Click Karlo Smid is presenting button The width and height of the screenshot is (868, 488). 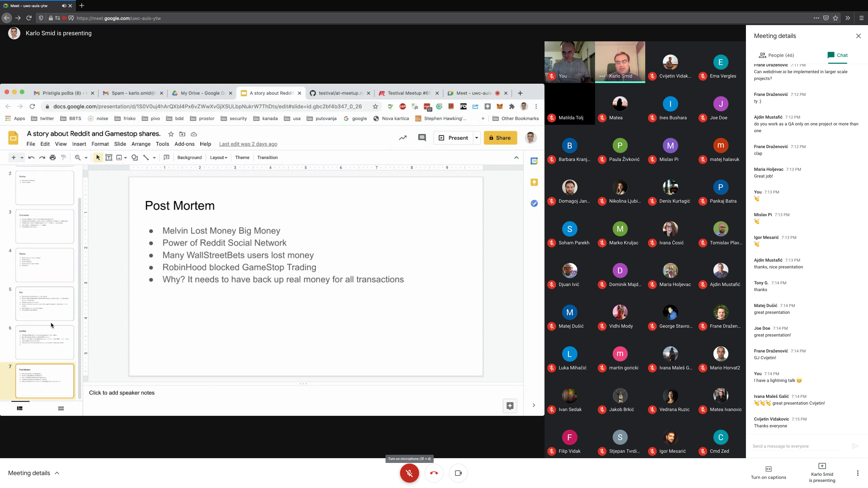point(822,473)
